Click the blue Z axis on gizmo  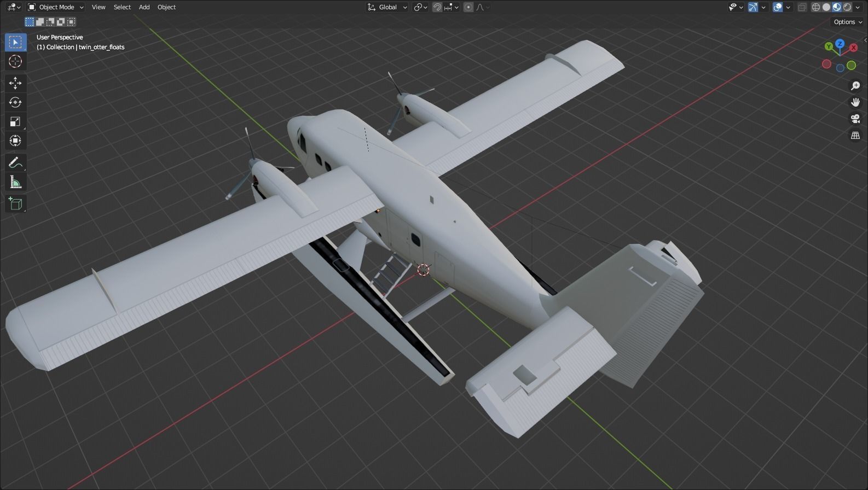(840, 43)
